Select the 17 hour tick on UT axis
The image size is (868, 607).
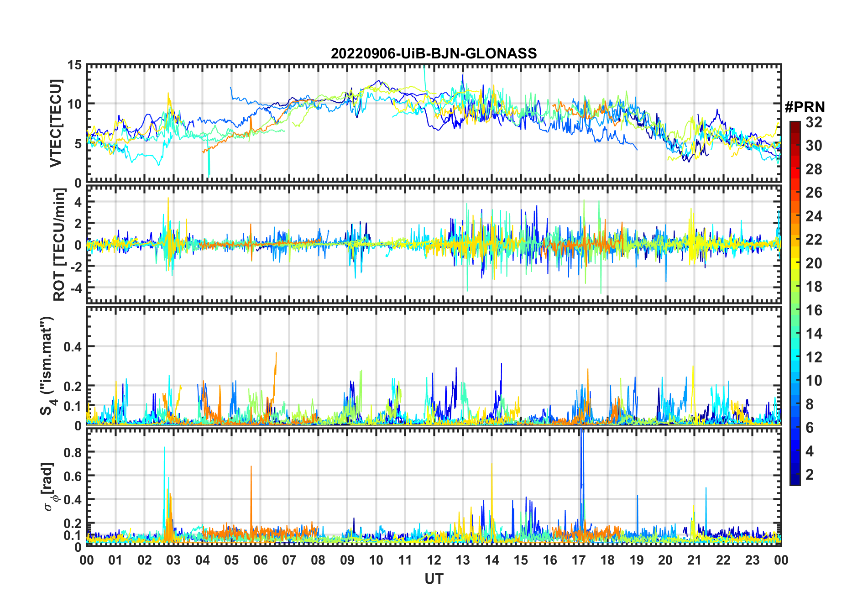click(579, 560)
